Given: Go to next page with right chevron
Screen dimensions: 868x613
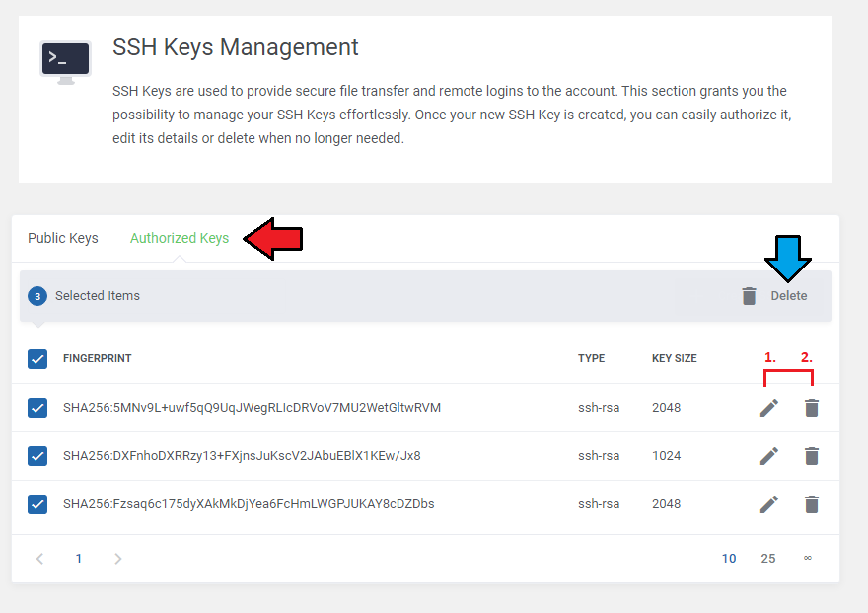Looking at the screenshot, I should click(x=118, y=559).
